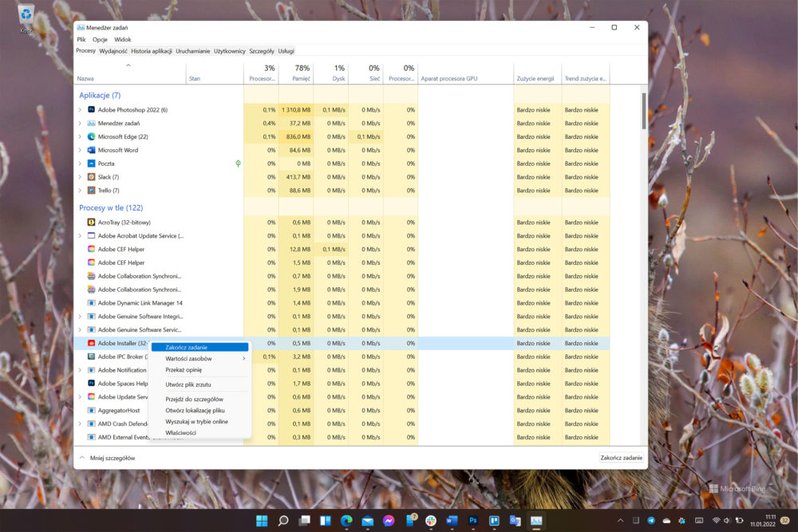Click the Slack icon in the system tray

(x=682, y=520)
